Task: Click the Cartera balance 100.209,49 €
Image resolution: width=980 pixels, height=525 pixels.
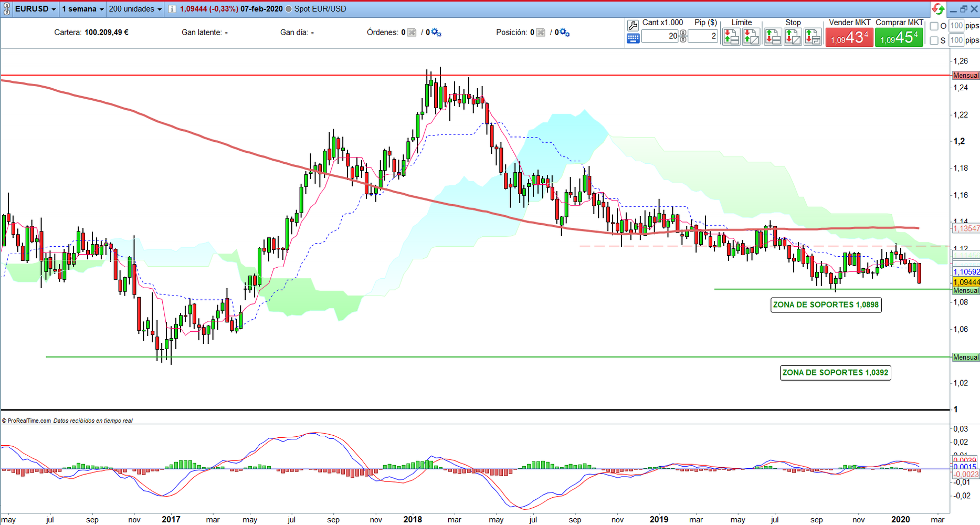Action: [107, 33]
